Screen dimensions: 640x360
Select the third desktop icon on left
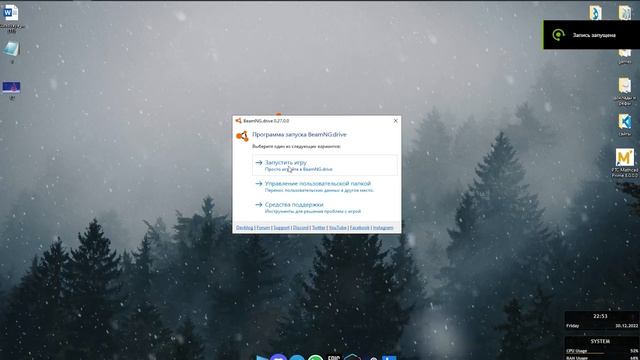[x=11, y=89]
